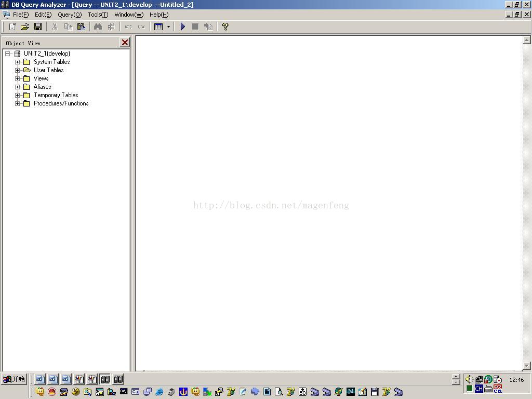
Task: Cut selection using scissors icon
Action: (55, 26)
